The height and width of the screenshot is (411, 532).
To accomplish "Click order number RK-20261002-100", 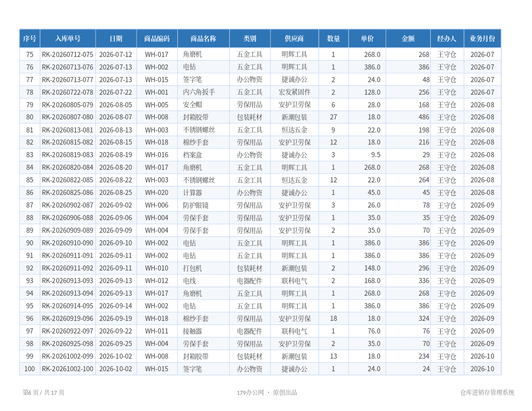I will 68,369.
